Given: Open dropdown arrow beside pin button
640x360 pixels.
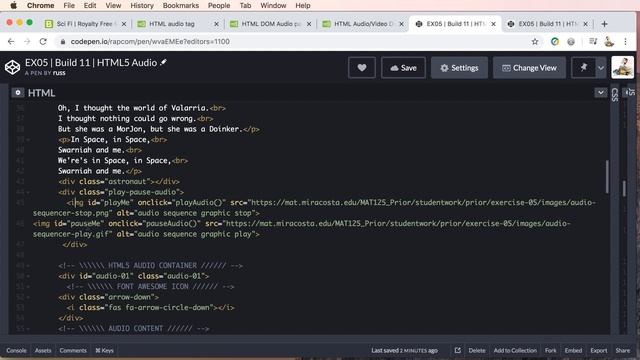Looking at the screenshot, I should (601, 68).
